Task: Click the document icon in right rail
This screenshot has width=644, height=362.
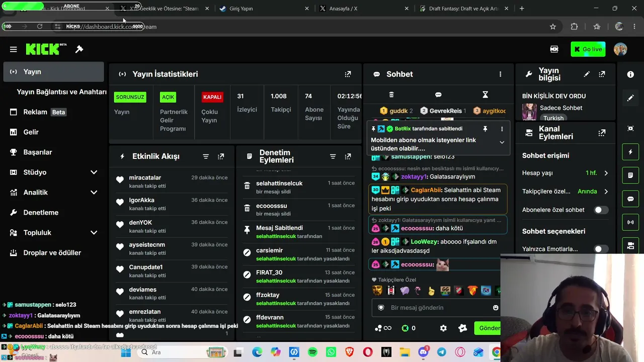Action: point(630,175)
